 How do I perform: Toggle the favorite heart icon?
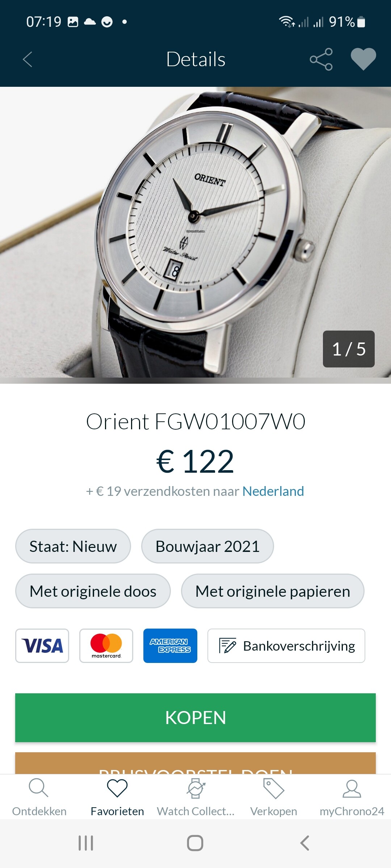[x=363, y=59]
